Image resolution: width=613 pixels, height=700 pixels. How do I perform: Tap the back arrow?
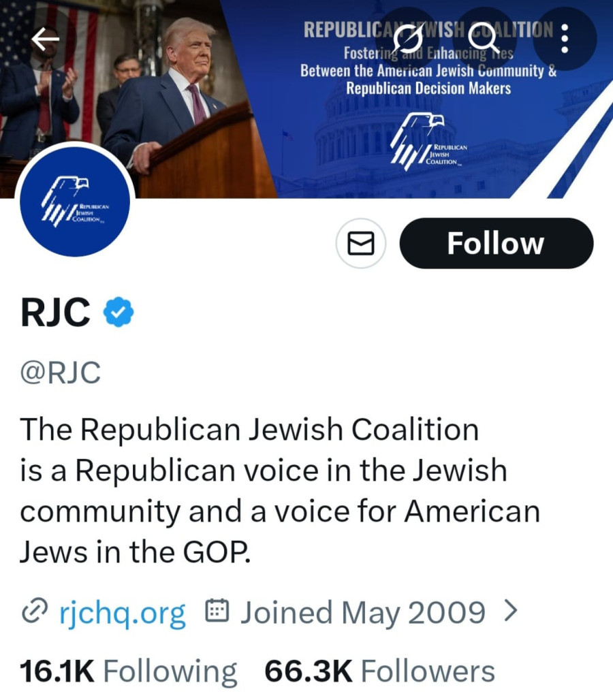(x=45, y=40)
